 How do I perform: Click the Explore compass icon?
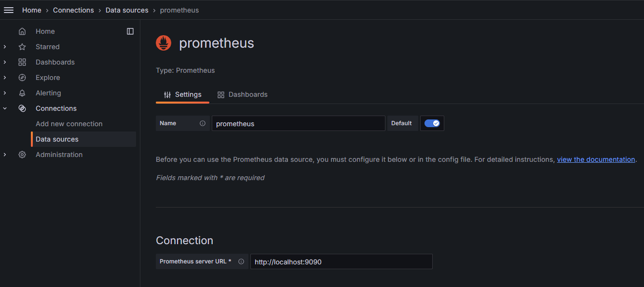click(22, 77)
